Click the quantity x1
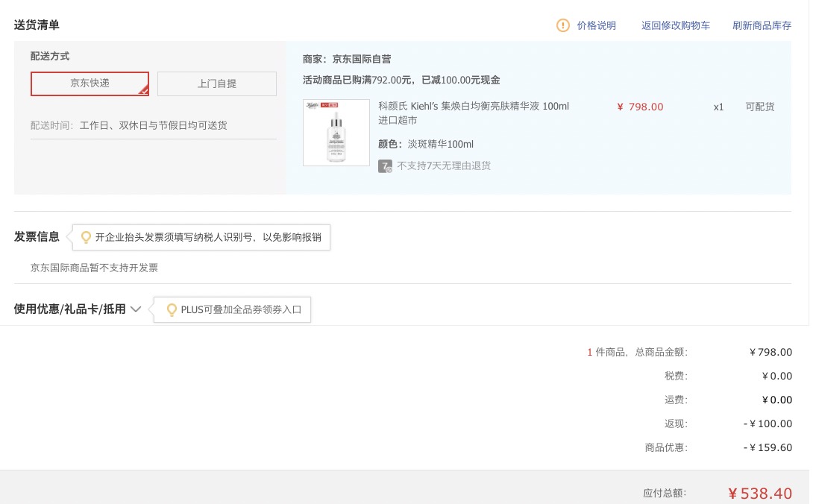The height and width of the screenshot is (504, 816). (x=718, y=107)
